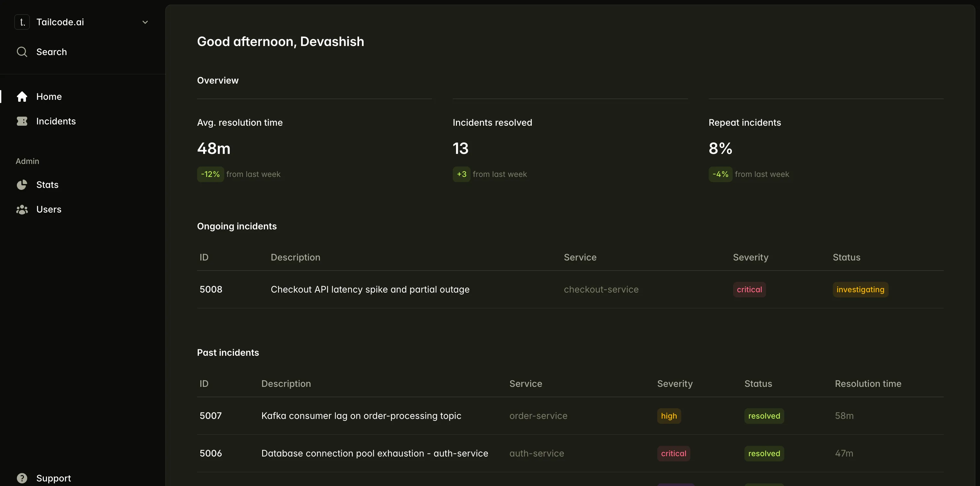Click the checkout-service service name
The height and width of the screenshot is (486, 980).
pos(601,289)
